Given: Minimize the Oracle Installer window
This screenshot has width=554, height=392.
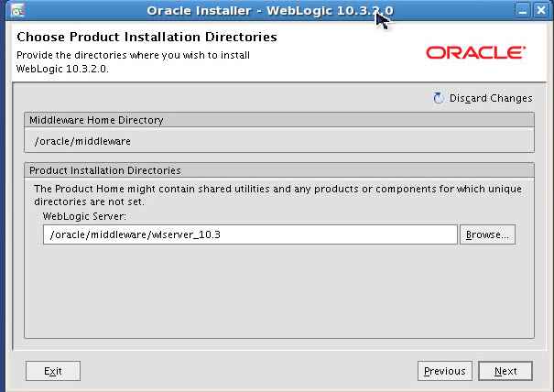Looking at the screenshot, I should point(522,10).
